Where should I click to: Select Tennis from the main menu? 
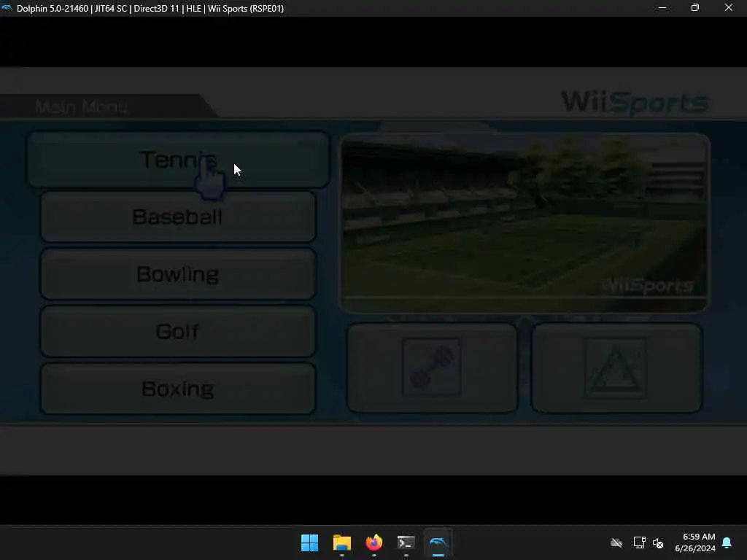(x=178, y=160)
